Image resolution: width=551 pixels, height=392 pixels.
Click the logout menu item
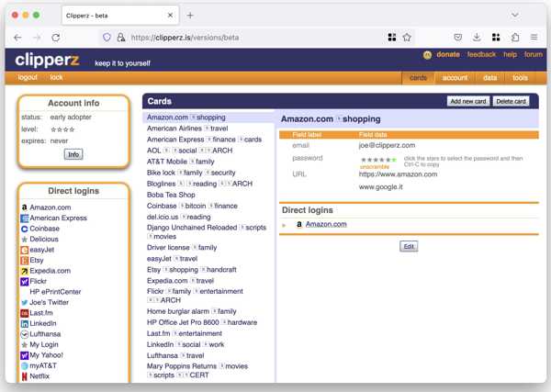click(28, 77)
